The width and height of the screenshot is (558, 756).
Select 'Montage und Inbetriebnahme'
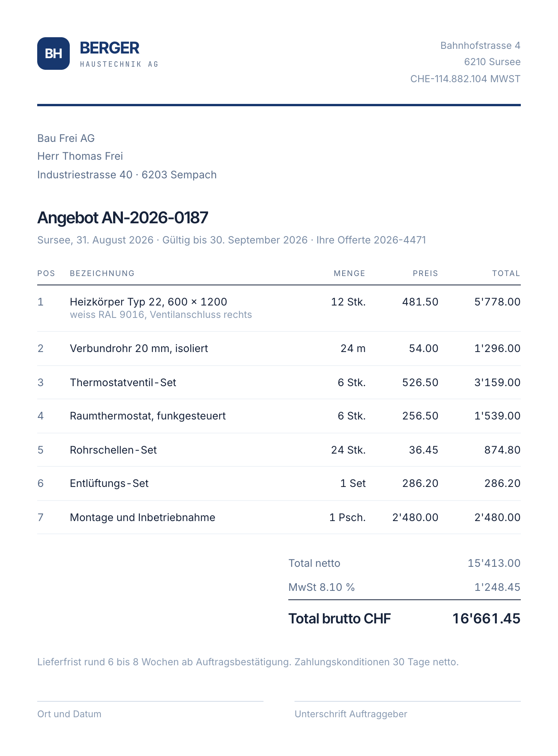pyautogui.click(x=143, y=518)
